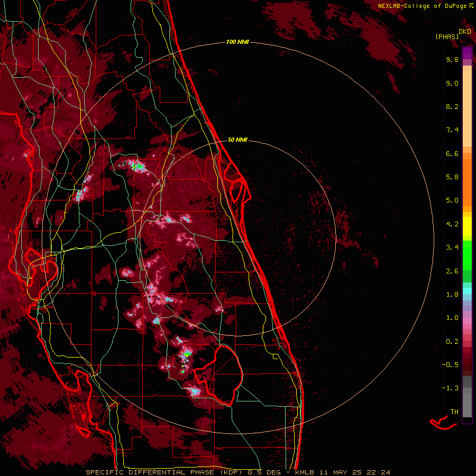Click the TH threshold label on the legend

point(454,412)
